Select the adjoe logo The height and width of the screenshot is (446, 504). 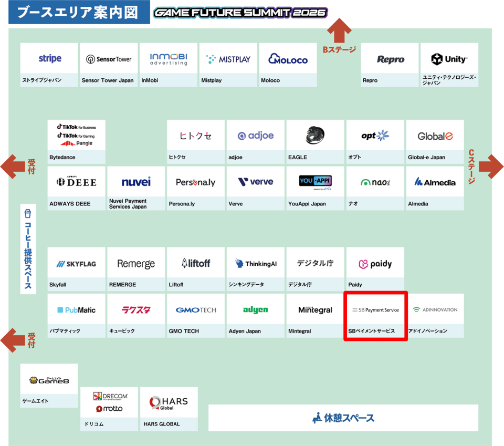click(256, 136)
